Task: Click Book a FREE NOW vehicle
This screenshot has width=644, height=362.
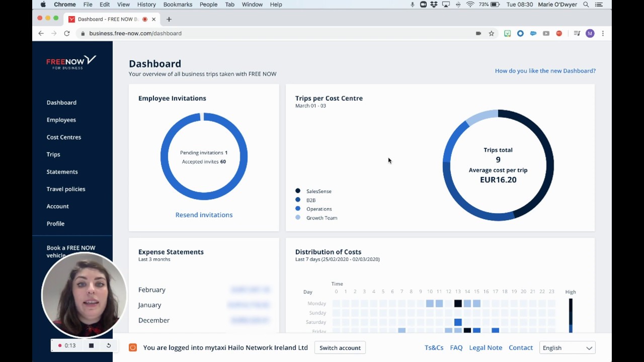Action: coord(71,251)
